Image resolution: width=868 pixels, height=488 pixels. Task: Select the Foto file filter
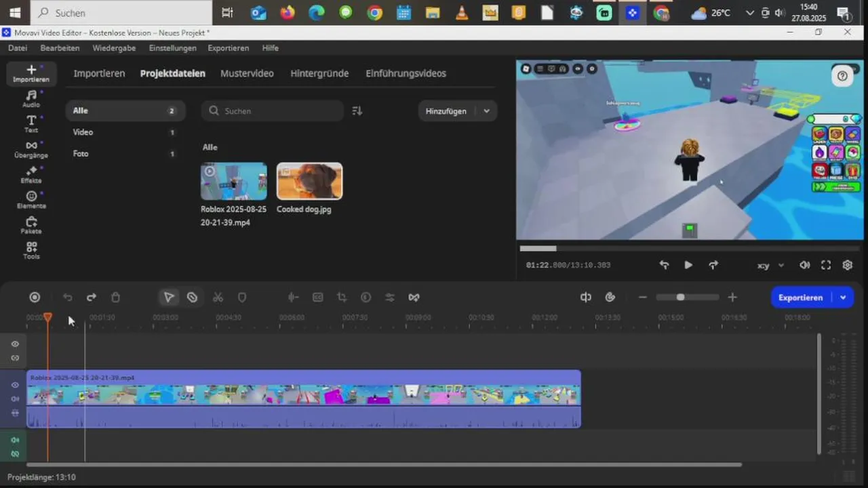pyautogui.click(x=125, y=154)
